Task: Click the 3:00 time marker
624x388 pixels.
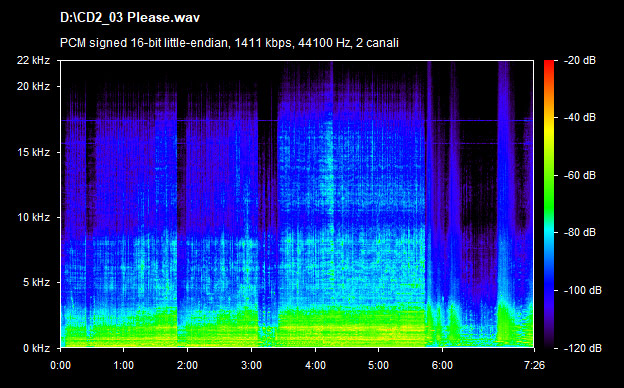Action: pyautogui.click(x=252, y=365)
